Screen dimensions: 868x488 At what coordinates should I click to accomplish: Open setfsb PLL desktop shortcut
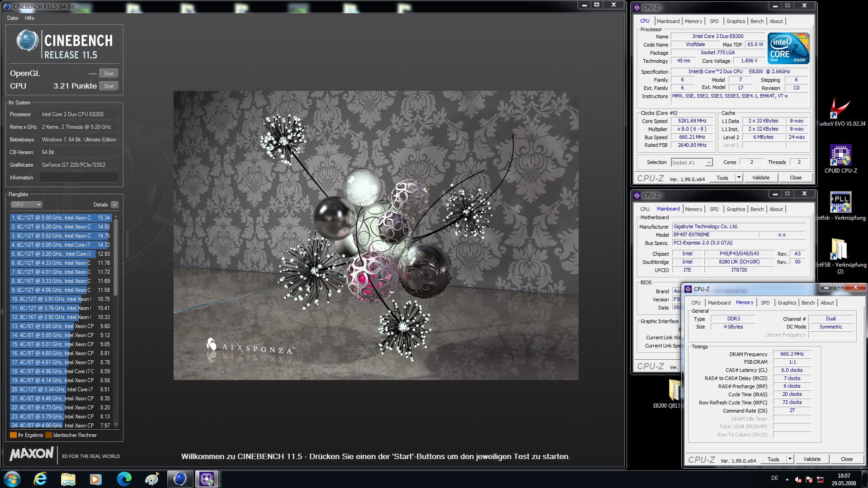coord(841,206)
